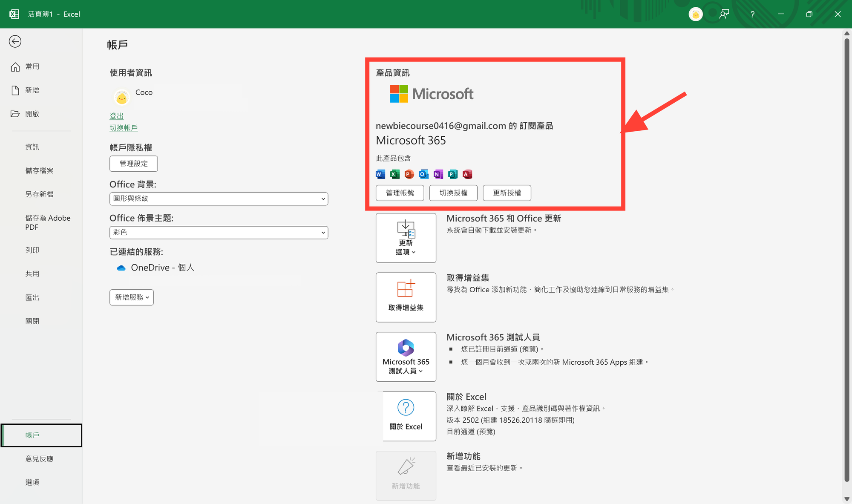
Task: Click the vertical scrollbar down arrow
Action: pos(846,498)
